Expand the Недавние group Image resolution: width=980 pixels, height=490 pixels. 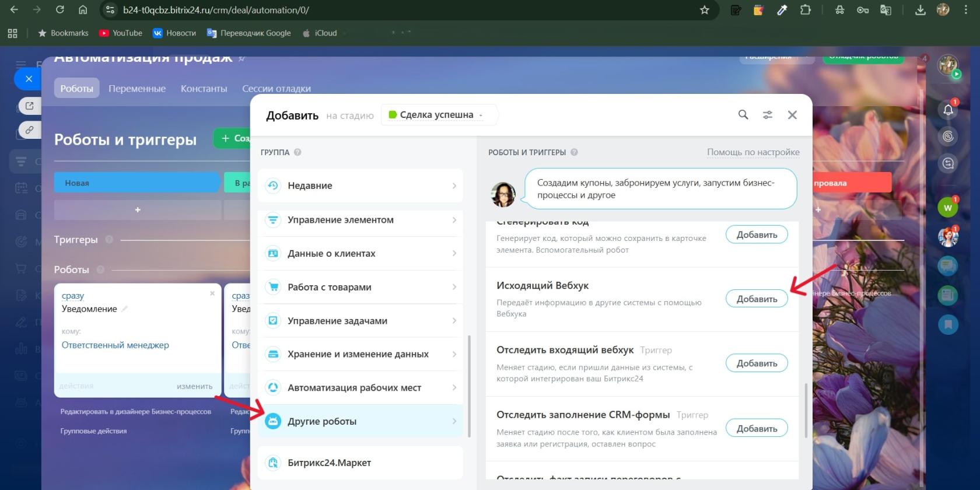click(360, 185)
